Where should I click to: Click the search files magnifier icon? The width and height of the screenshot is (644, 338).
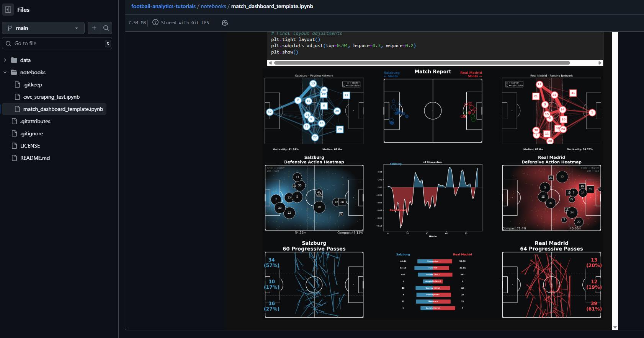(106, 28)
